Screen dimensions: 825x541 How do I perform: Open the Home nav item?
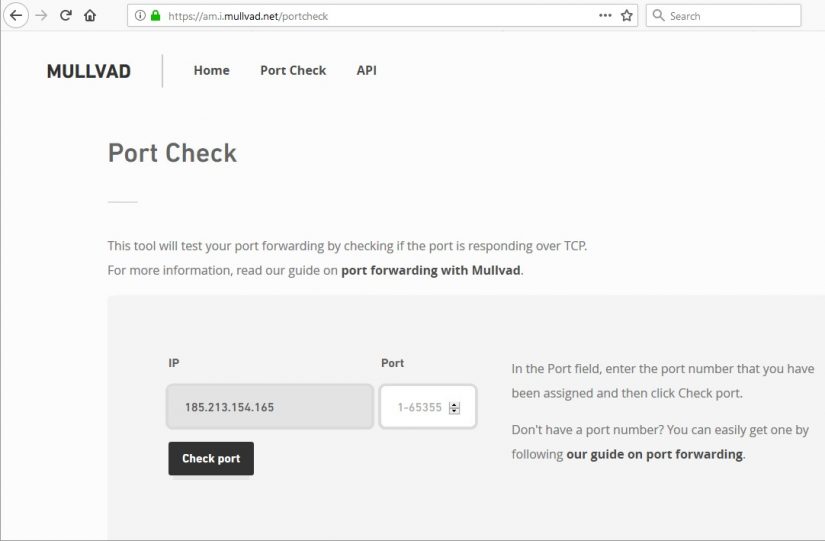(212, 71)
